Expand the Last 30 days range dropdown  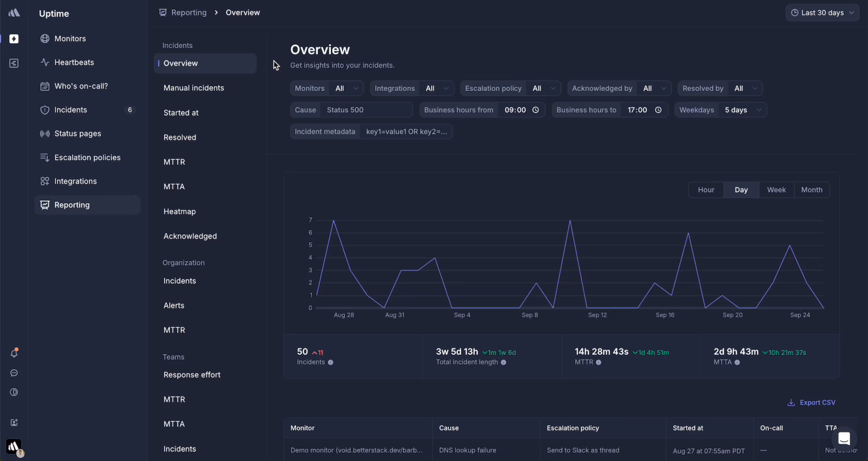click(x=823, y=13)
